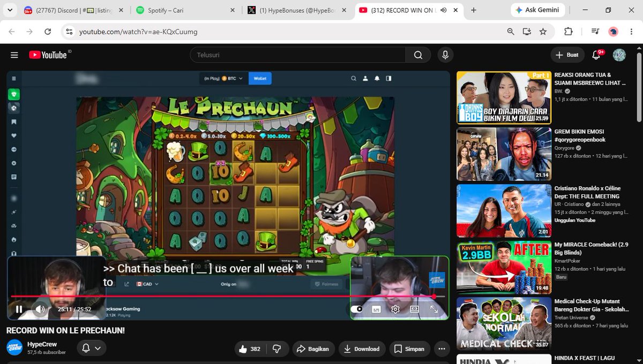Open YouTube notifications bell with 9+ badge

pyautogui.click(x=596, y=55)
